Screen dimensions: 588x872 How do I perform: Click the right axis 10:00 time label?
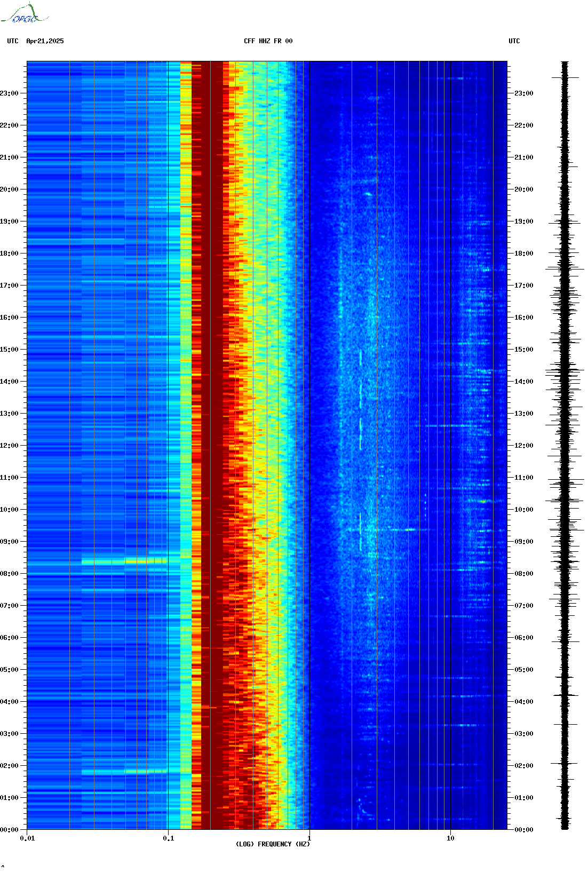tap(524, 510)
